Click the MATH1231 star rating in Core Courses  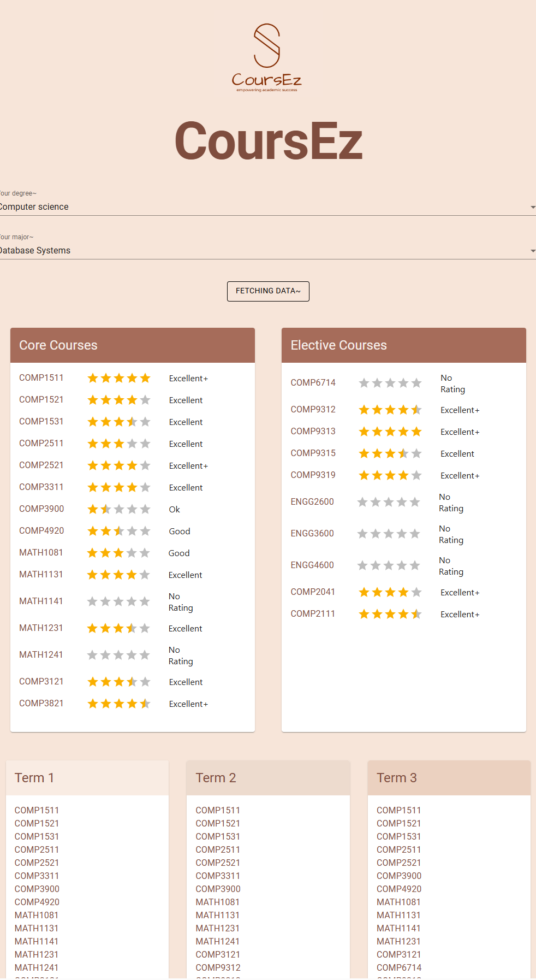[x=118, y=628]
